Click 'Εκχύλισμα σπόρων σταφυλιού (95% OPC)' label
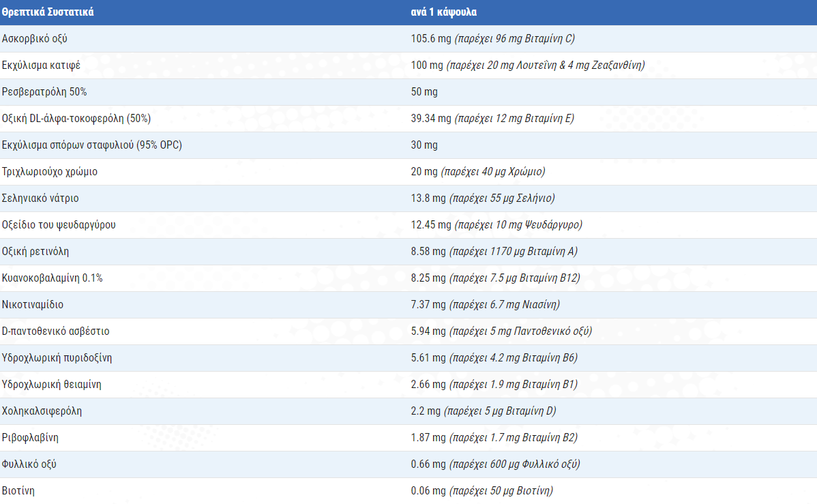Screen dimensions: 817x504 tap(92, 145)
